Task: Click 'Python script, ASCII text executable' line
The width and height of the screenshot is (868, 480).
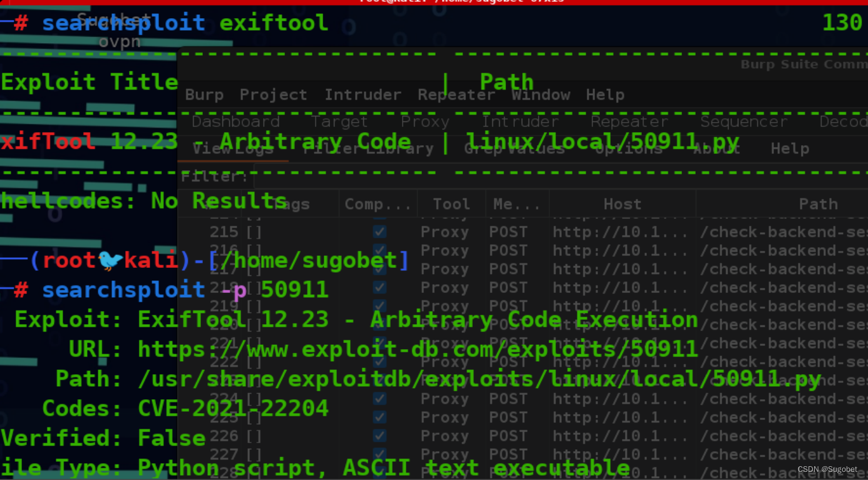Action: coord(383,468)
